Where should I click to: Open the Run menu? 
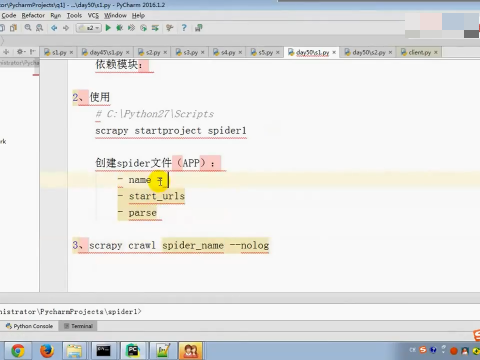[x=56, y=15]
